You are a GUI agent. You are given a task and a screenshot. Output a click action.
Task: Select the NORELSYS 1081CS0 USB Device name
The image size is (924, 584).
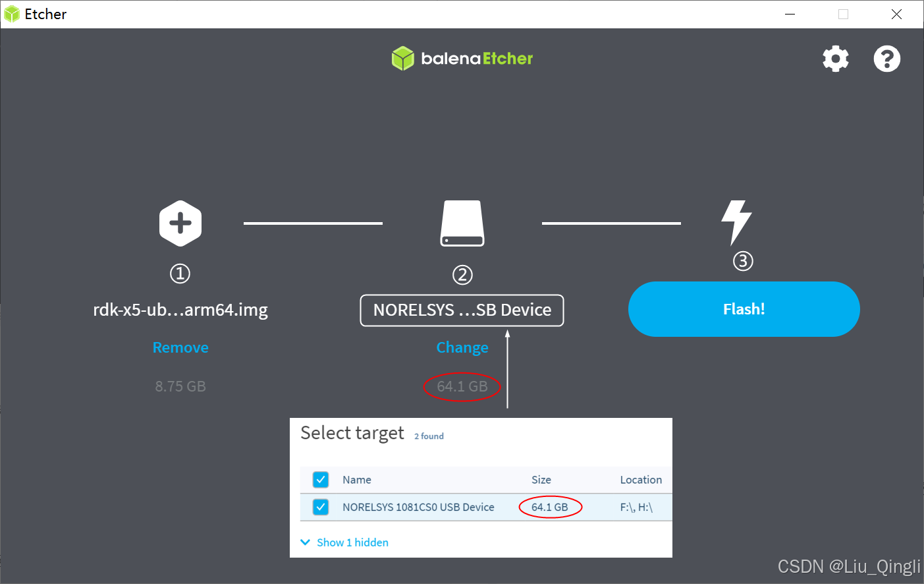(418, 507)
